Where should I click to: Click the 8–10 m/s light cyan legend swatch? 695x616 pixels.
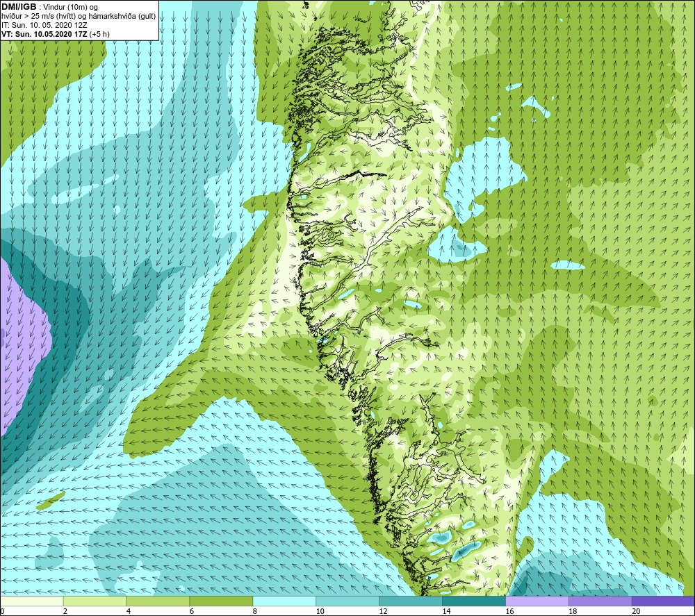pos(284,601)
